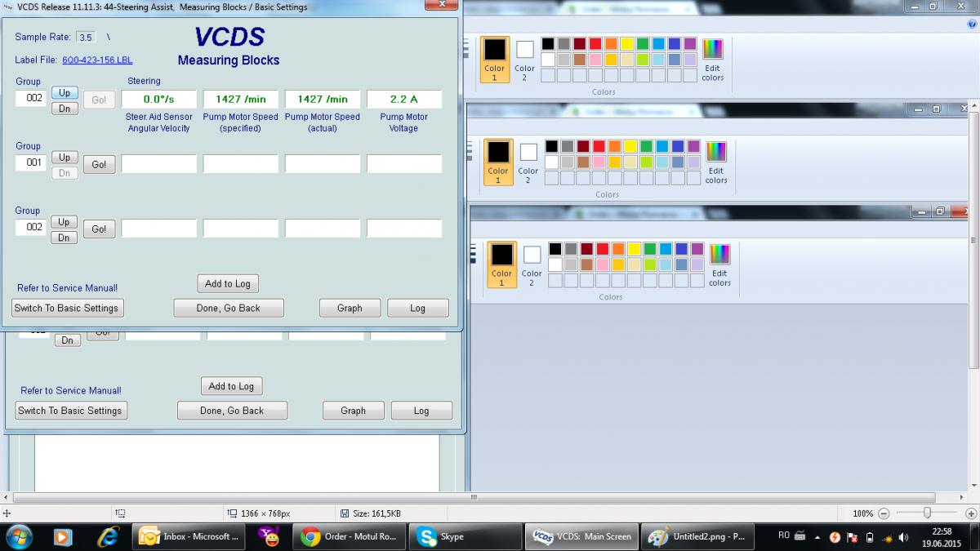Open Yahoo Messenger taskbar icon
This screenshot has width=980, height=551.
click(269, 536)
